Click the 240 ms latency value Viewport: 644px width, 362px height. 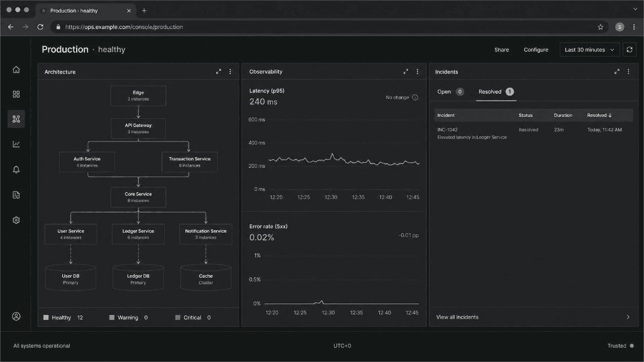pos(264,102)
